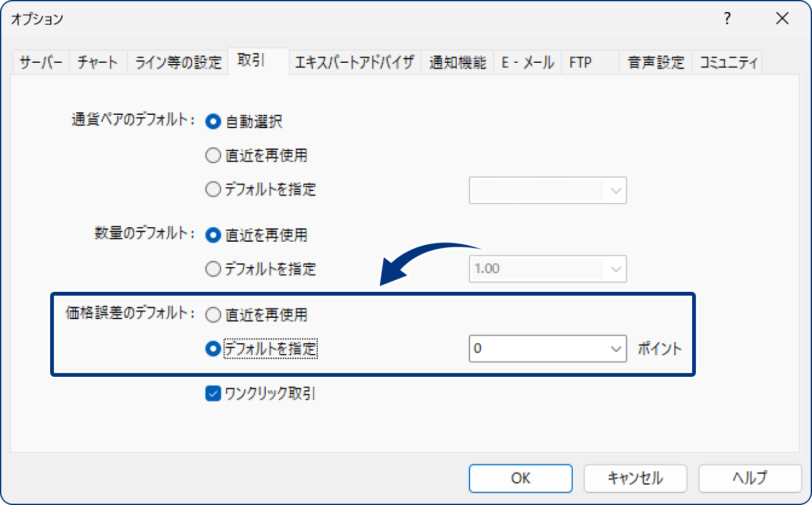Screen dimensions: 812x505
Task: Choose 直近を再使用 for price deviation default
Action: (x=213, y=313)
